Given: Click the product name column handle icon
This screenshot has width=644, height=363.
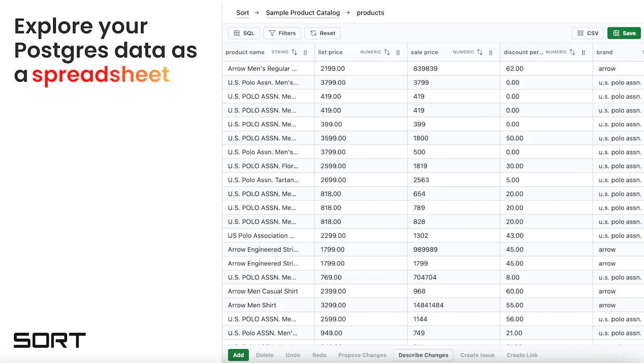Looking at the screenshot, I should [x=305, y=53].
